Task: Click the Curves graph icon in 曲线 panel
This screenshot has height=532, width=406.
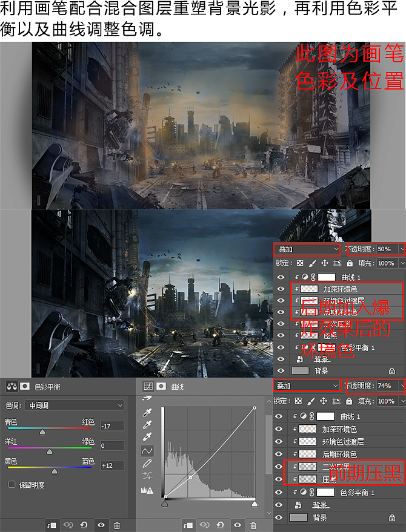Action: click(x=148, y=386)
